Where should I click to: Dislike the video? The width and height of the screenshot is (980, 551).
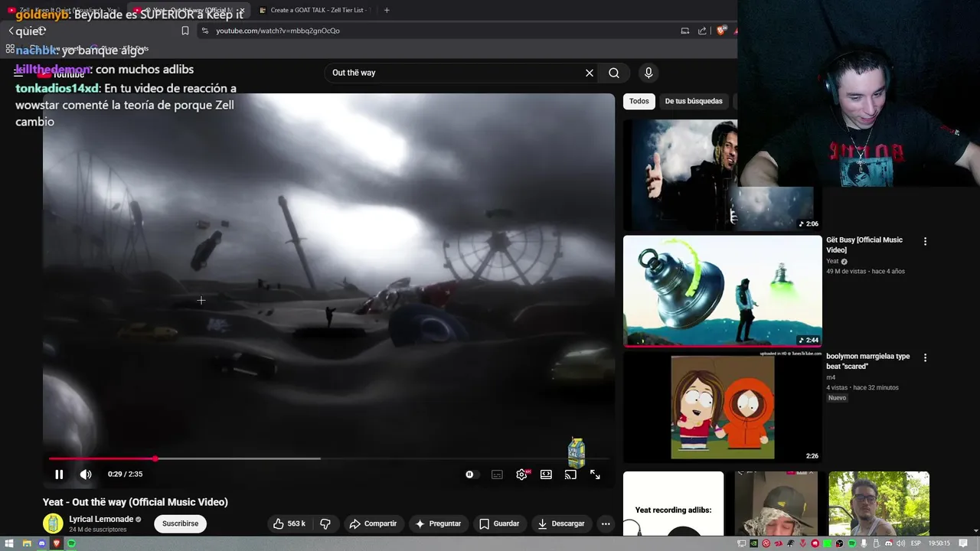coord(325,523)
